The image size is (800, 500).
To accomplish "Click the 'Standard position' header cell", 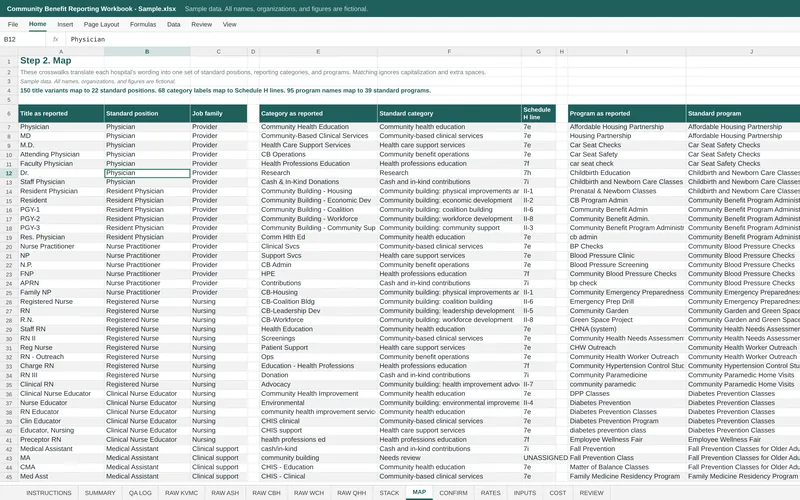I will click(x=147, y=113).
